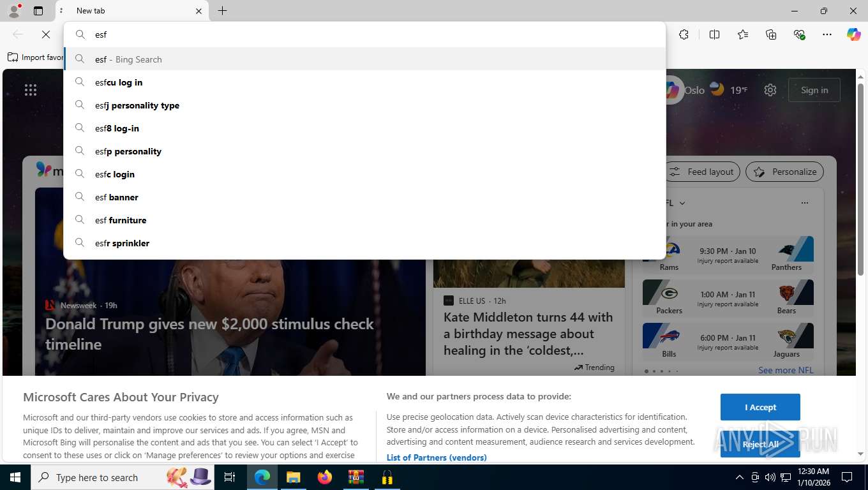This screenshot has height=490, width=868.
Task: Open the Favorites star icon
Action: click(x=743, y=34)
